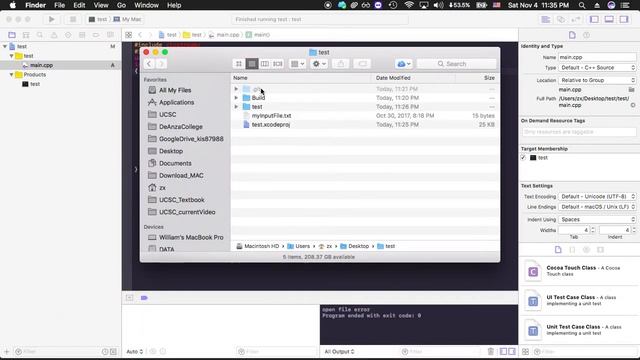Click Finder share button

341,64
